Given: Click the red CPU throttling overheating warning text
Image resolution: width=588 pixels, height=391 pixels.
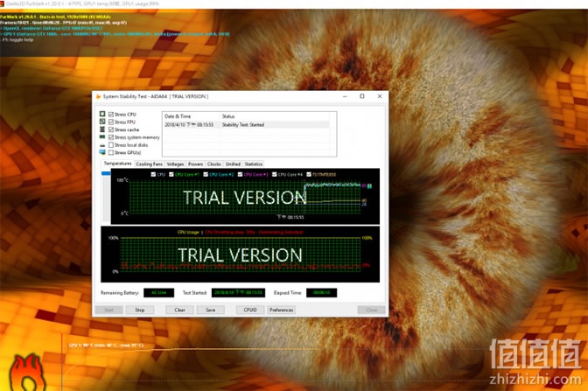Looking at the screenshot, I should [x=255, y=232].
